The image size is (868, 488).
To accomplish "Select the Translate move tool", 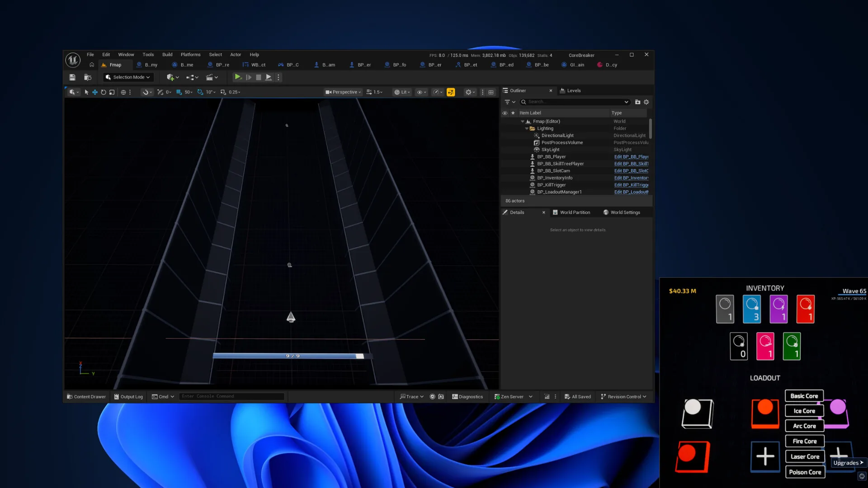I will pyautogui.click(x=95, y=92).
